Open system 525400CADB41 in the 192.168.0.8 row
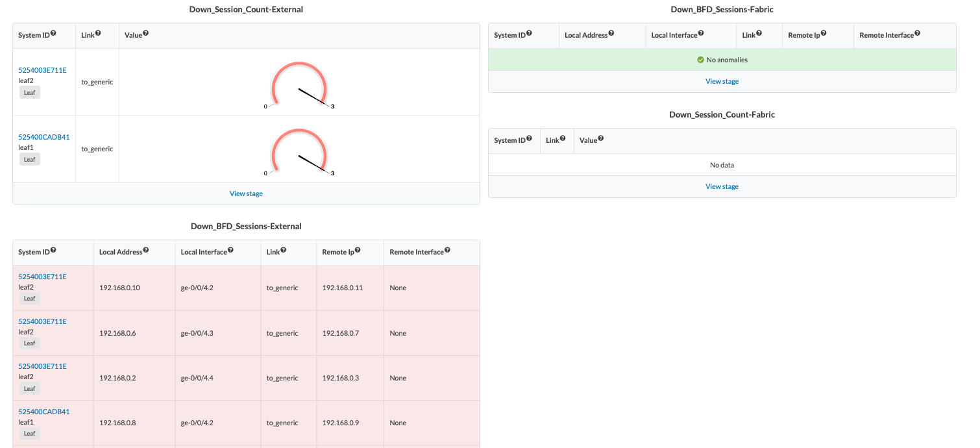This screenshot has width=980, height=448. 43,412
